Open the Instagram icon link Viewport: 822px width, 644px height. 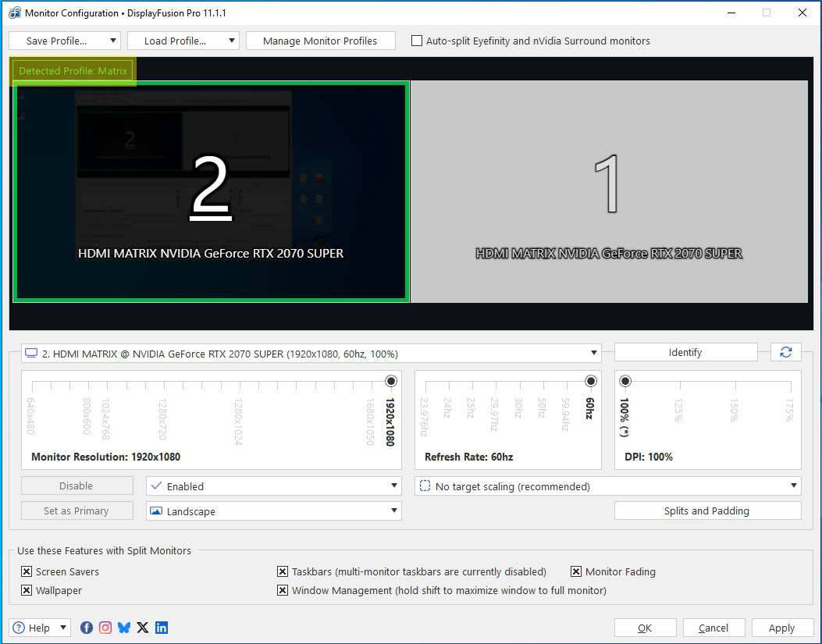105,628
